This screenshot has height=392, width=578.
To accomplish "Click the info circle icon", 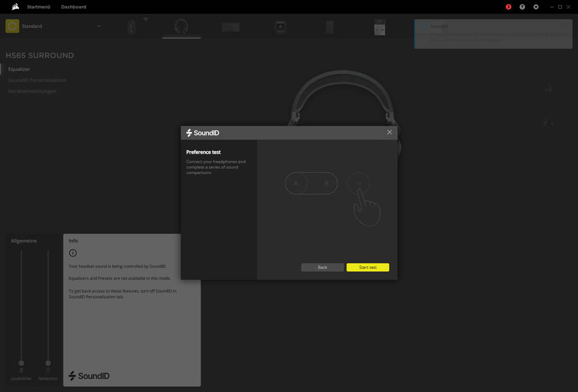I will 73,253.
